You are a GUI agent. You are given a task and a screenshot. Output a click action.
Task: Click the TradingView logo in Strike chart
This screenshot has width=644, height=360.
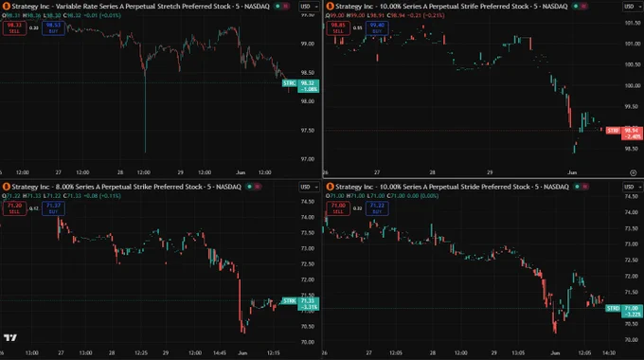tap(10, 337)
